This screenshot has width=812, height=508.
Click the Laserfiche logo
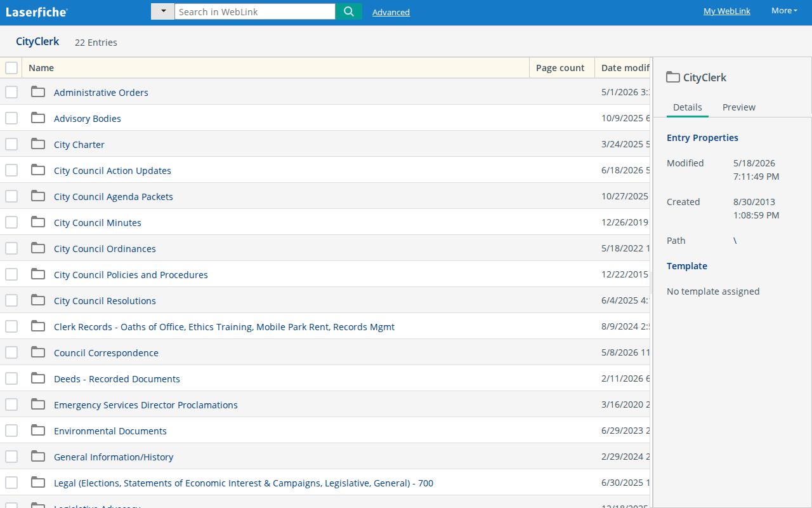tap(36, 12)
